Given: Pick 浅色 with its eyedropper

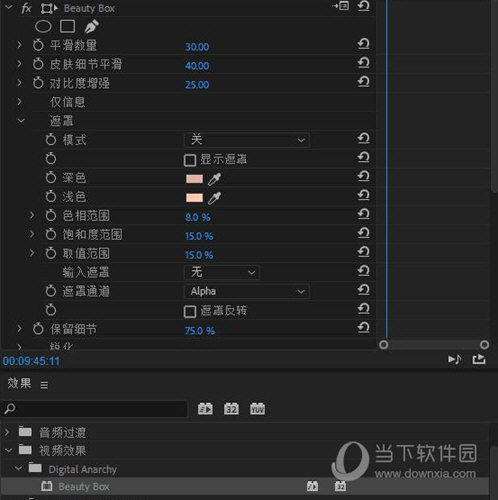Looking at the screenshot, I should [214, 198].
